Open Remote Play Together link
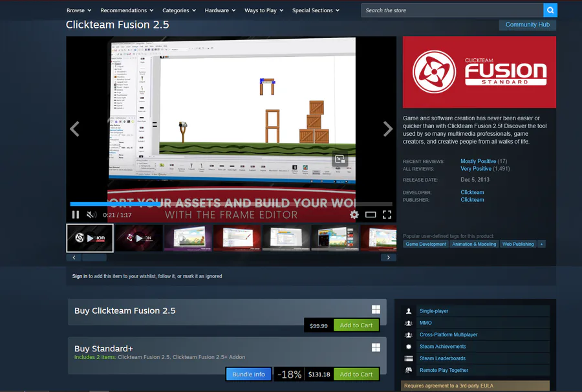Image resolution: width=582 pixels, height=392 pixels. click(444, 371)
